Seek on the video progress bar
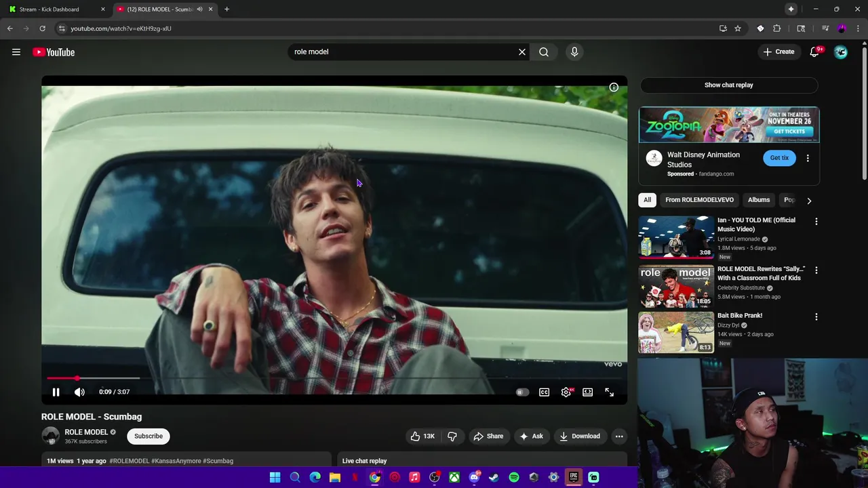Viewport: 868px width, 488px height. pyautogui.click(x=334, y=378)
